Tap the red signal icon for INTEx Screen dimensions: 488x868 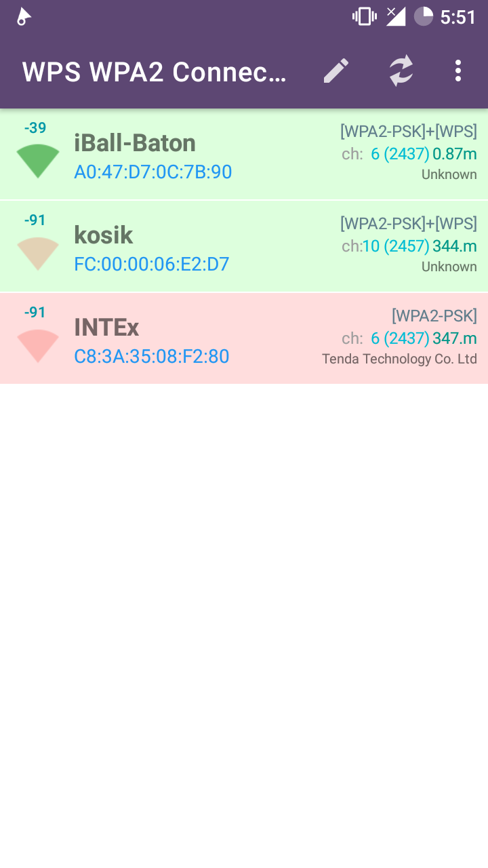point(37,342)
